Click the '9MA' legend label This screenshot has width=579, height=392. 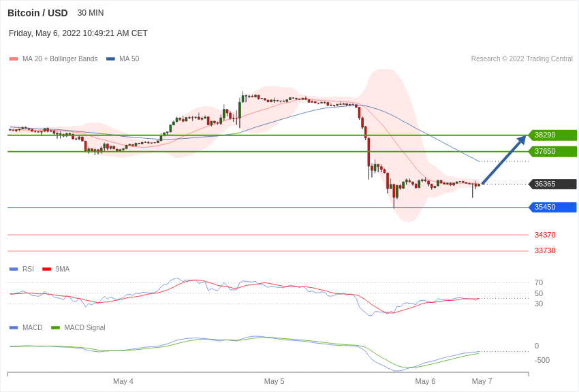point(63,269)
